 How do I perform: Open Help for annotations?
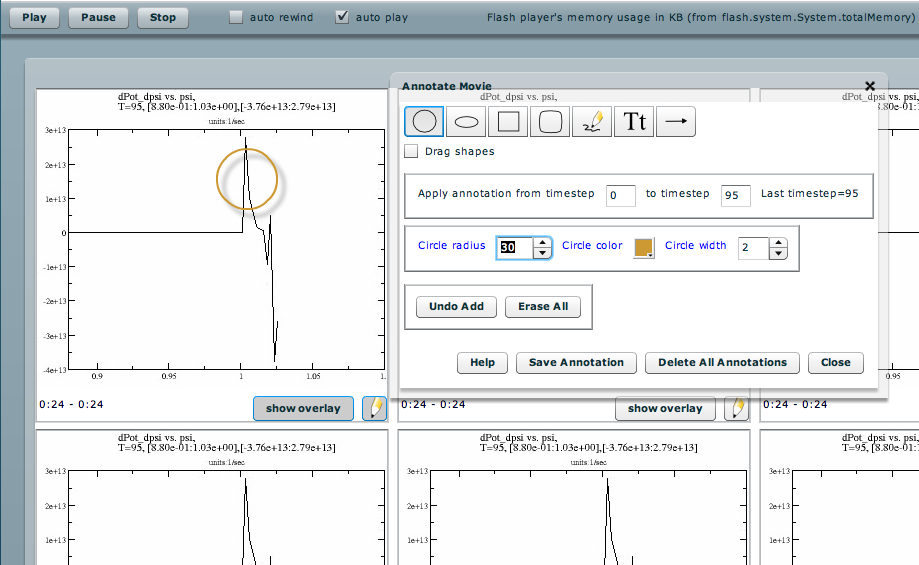tap(482, 363)
